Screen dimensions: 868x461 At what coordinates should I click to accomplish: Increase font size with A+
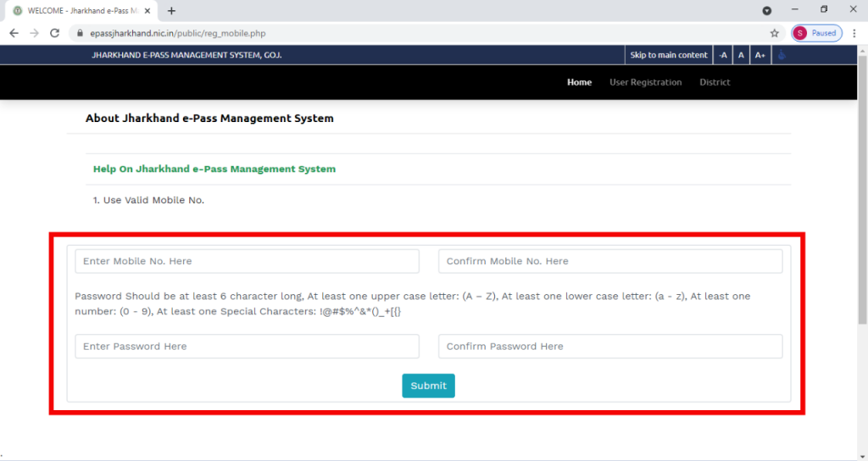tap(759, 55)
